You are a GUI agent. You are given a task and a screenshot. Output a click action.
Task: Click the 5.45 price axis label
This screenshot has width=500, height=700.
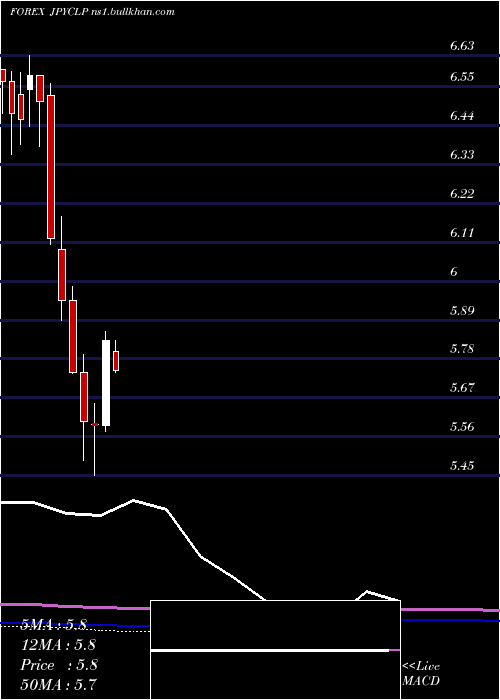click(462, 466)
